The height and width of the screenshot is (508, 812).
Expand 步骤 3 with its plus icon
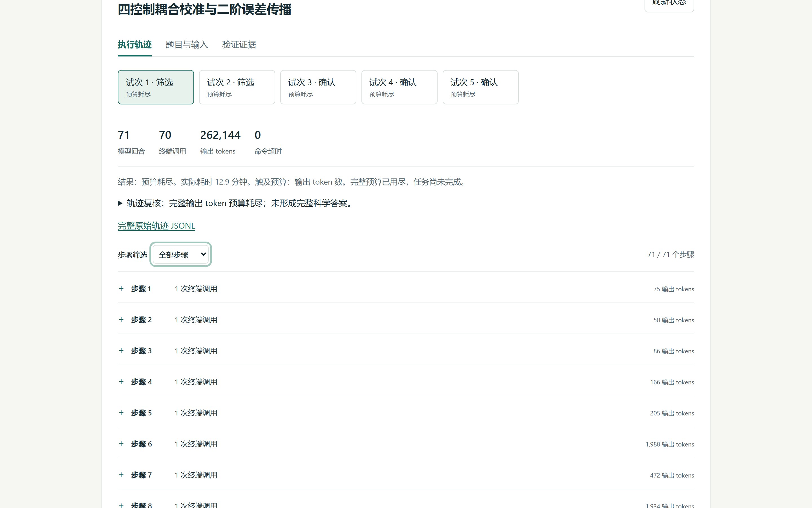point(121,351)
